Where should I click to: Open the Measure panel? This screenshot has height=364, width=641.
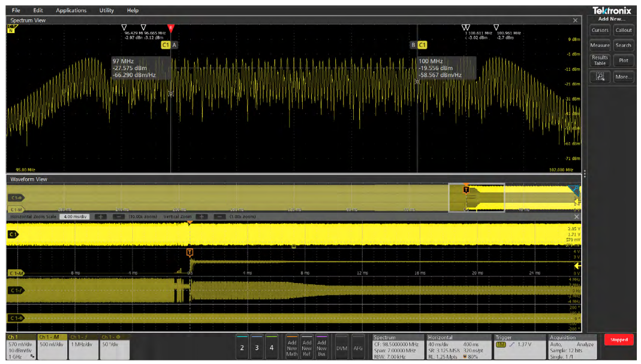click(600, 45)
